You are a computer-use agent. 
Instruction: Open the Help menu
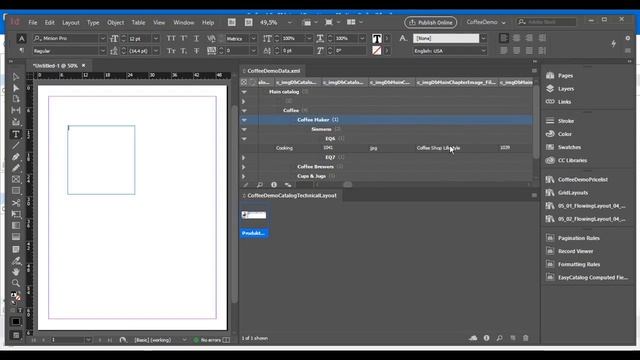click(208, 22)
